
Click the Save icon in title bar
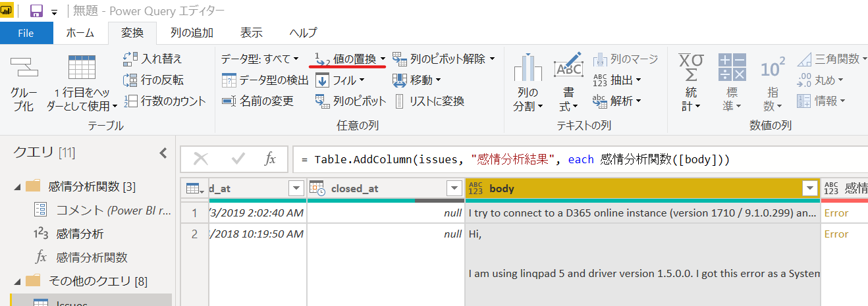point(36,11)
